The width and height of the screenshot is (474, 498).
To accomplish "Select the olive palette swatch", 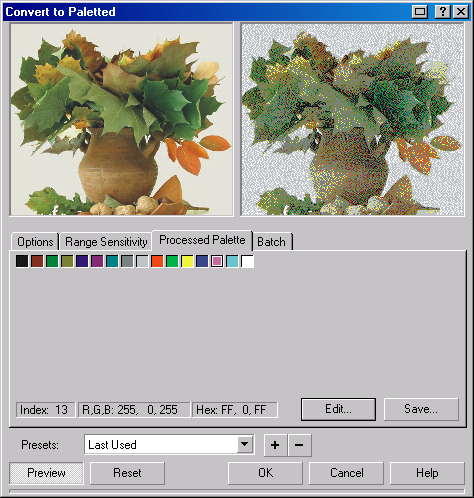I will click(67, 261).
